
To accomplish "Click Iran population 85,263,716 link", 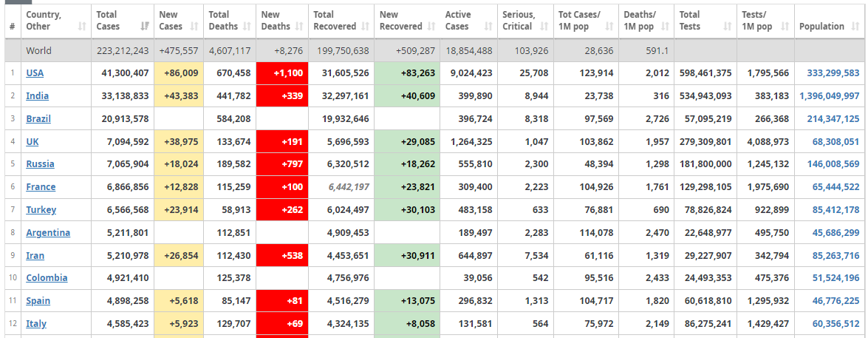I will [835, 255].
